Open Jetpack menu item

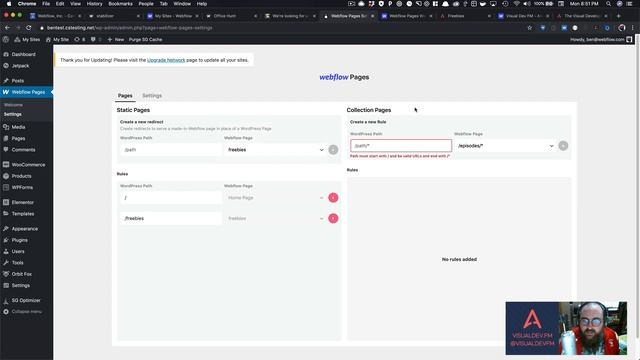click(x=20, y=66)
